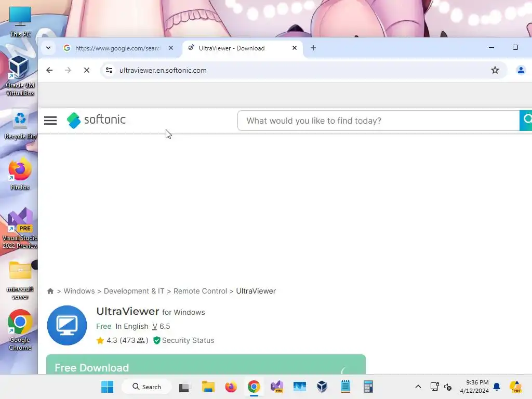Click the Free Download button
Viewport: 532px width, 399px height.
coord(206,365)
